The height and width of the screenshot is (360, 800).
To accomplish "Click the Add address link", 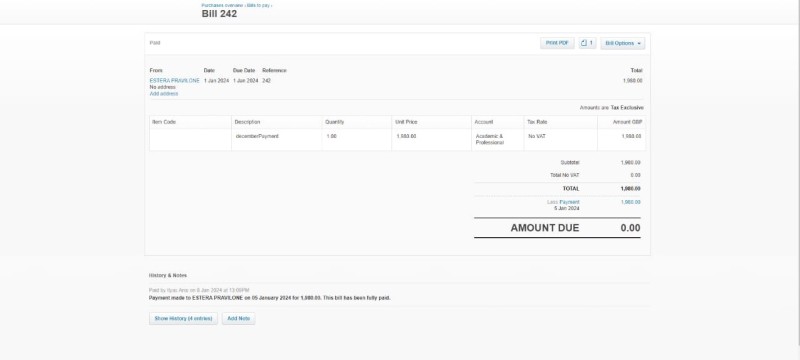I will (x=164, y=94).
